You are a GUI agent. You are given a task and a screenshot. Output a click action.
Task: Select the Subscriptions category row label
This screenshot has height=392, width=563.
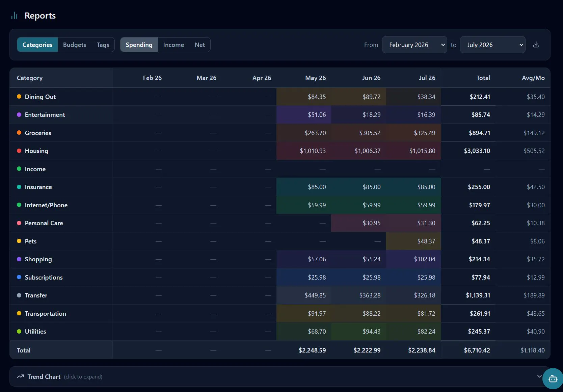pyautogui.click(x=44, y=277)
